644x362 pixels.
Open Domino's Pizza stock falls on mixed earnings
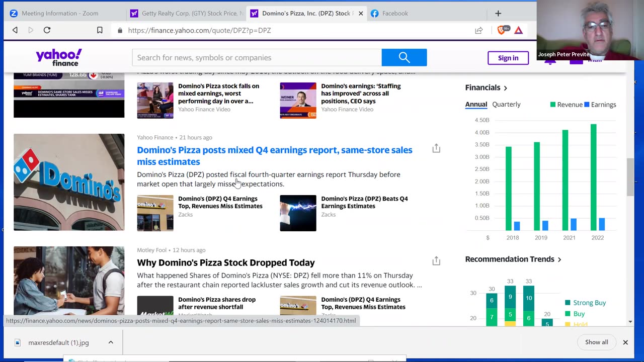(x=219, y=94)
